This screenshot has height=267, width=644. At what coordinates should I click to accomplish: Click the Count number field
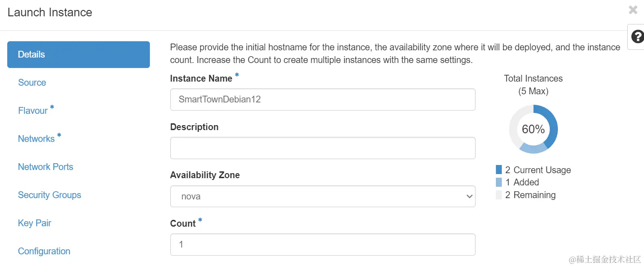[x=322, y=245]
